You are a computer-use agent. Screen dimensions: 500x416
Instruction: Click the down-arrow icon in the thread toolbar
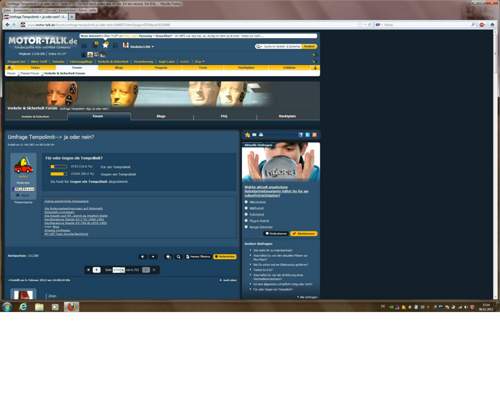[x=142, y=257]
